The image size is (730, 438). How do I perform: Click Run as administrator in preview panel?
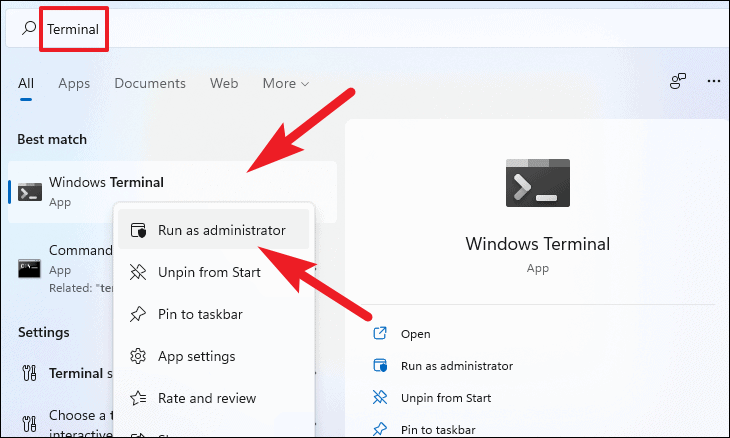pos(457,366)
